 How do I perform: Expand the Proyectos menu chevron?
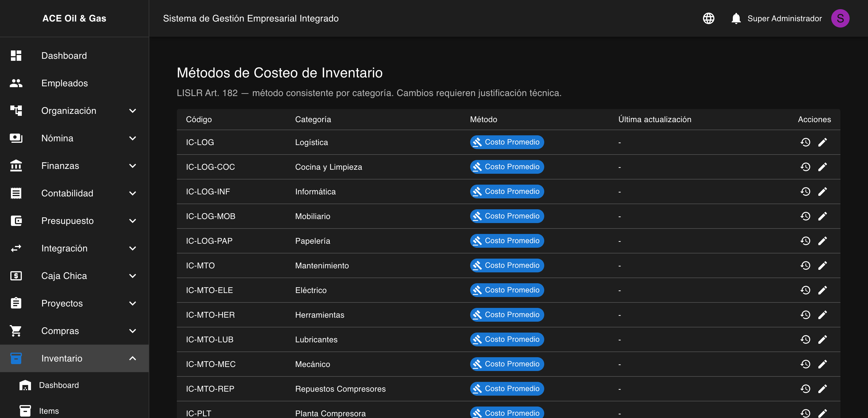tap(133, 304)
